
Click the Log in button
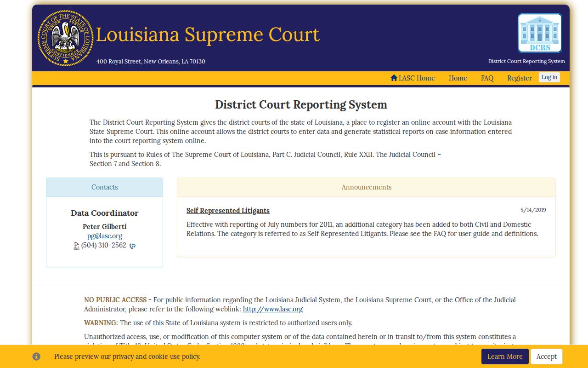[549, 77]
